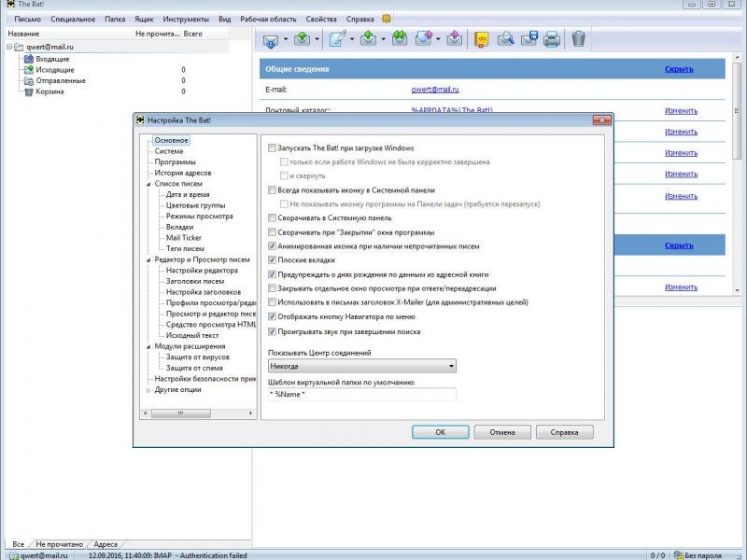Image resolution: width=747 pixels, height=560 pixels.
Task: Open the Инструменты menu
Action: 186,19
